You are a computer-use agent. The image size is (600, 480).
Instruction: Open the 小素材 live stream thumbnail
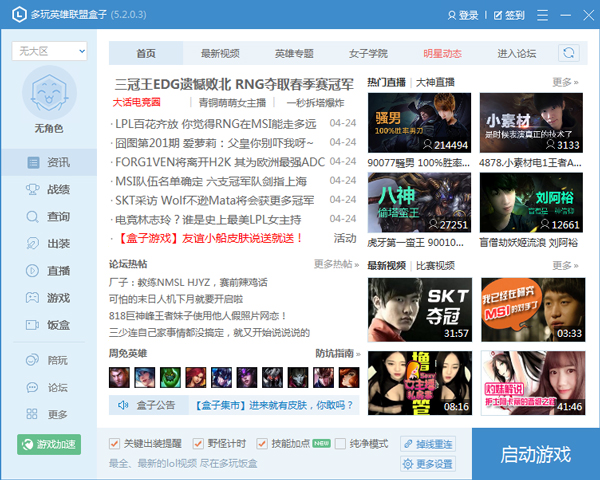pos(532,123)
